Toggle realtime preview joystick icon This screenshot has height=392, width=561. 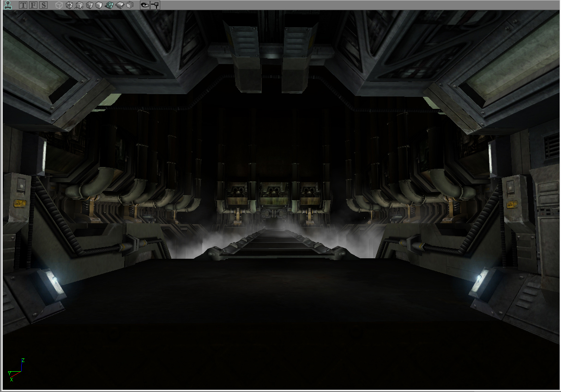point(8,5)
